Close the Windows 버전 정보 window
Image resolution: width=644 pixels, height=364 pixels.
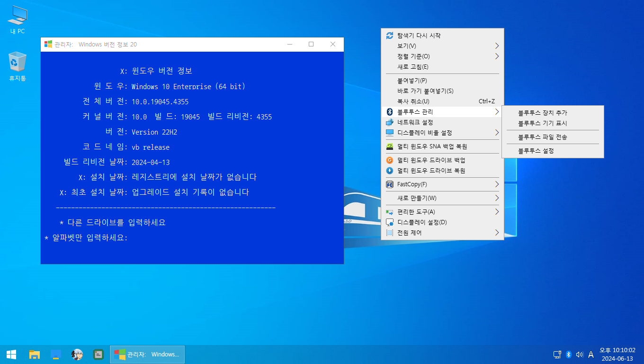(333, 44)
